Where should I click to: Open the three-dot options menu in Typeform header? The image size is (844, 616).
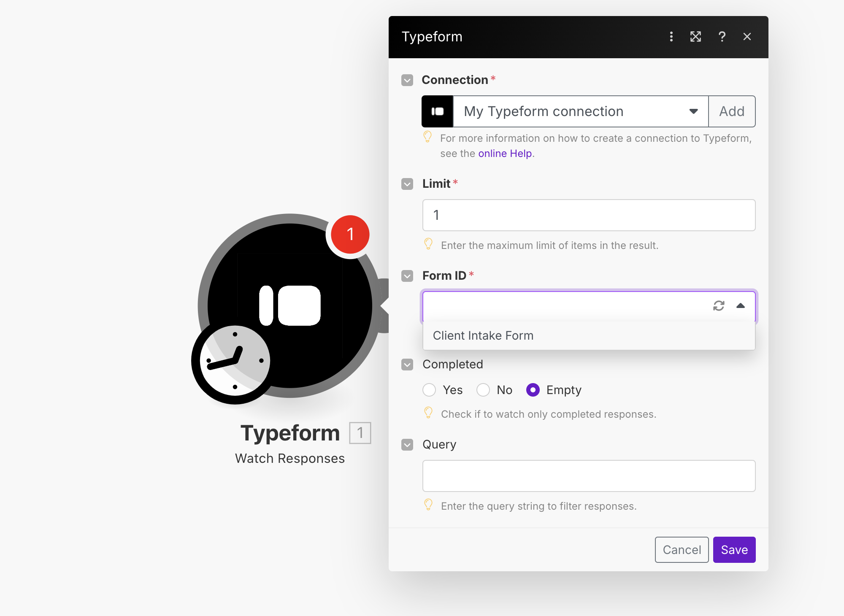[671, 37]
